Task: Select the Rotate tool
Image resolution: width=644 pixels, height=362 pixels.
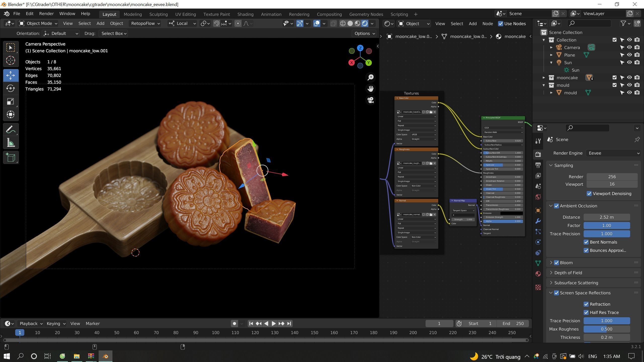Action: tap(11, 88)
